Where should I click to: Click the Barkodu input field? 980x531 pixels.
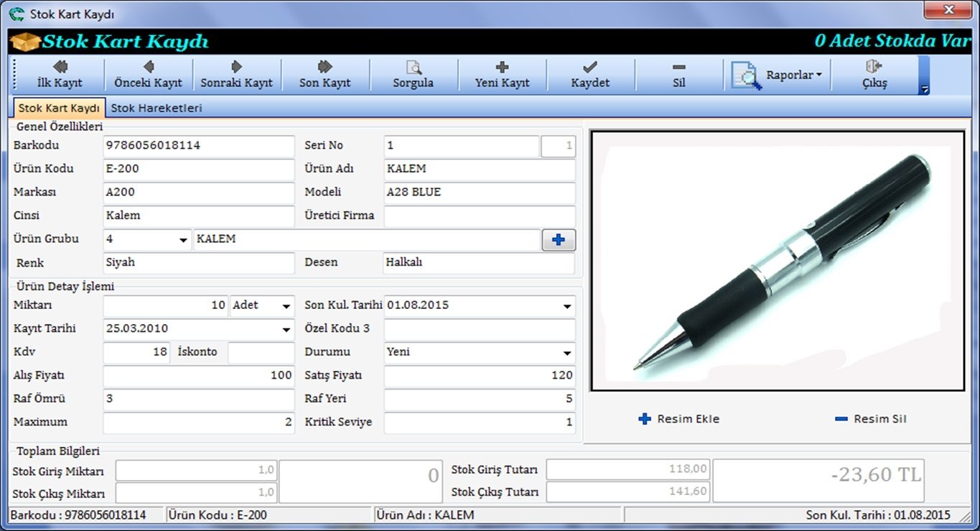pyautogui.click(x=198, y=146)
